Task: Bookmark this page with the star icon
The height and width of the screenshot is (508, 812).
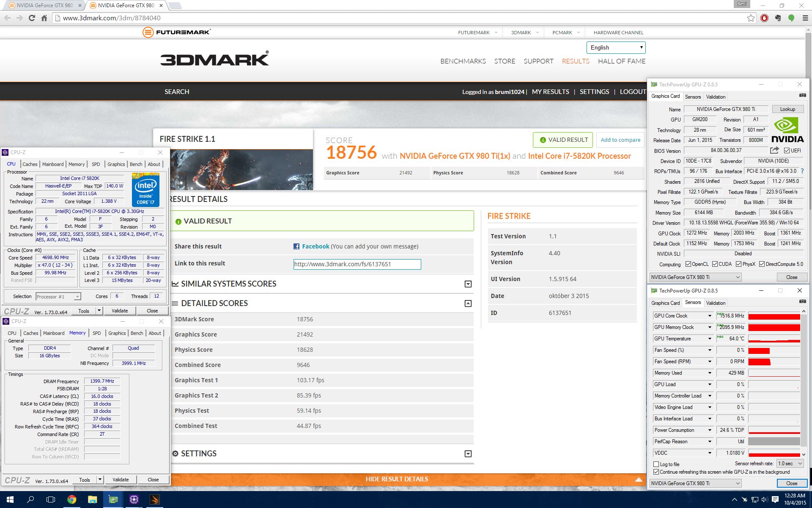Action: tap(751, 18)
